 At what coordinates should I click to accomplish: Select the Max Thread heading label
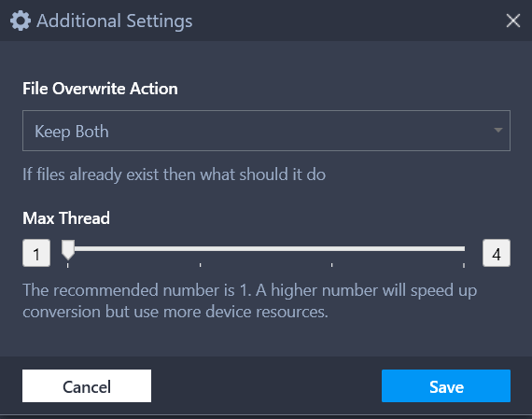pyautogui.click(x=66, y=218)
